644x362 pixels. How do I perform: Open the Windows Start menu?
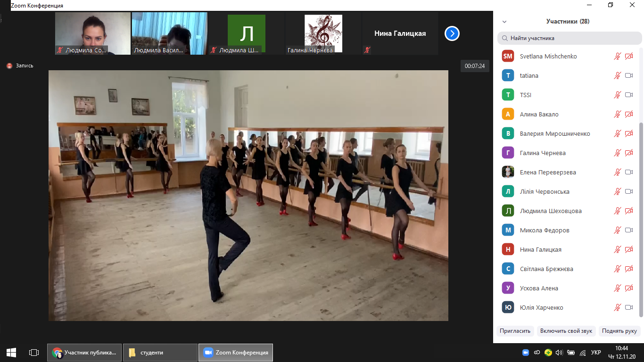11,353
